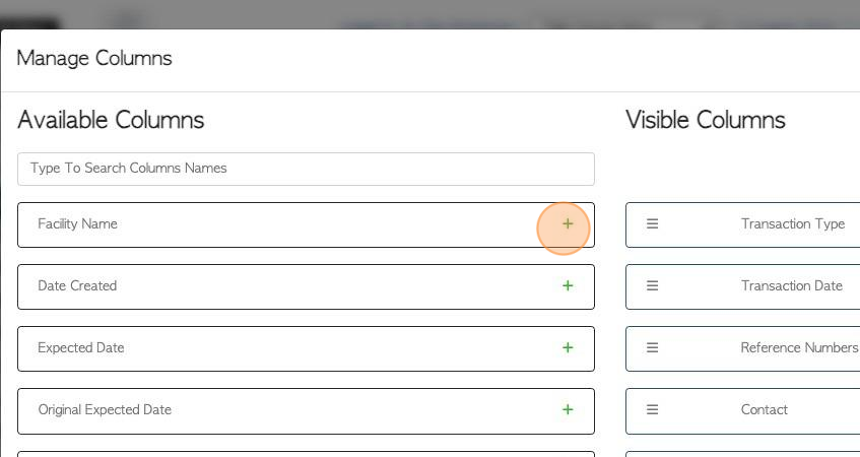Add Original Expected Date via plus icon
The height and width of the screenshot is (457, 860).
[568, 410]
